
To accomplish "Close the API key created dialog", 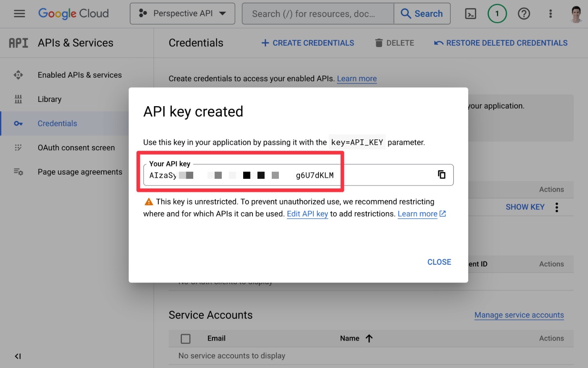I will 439,262.
